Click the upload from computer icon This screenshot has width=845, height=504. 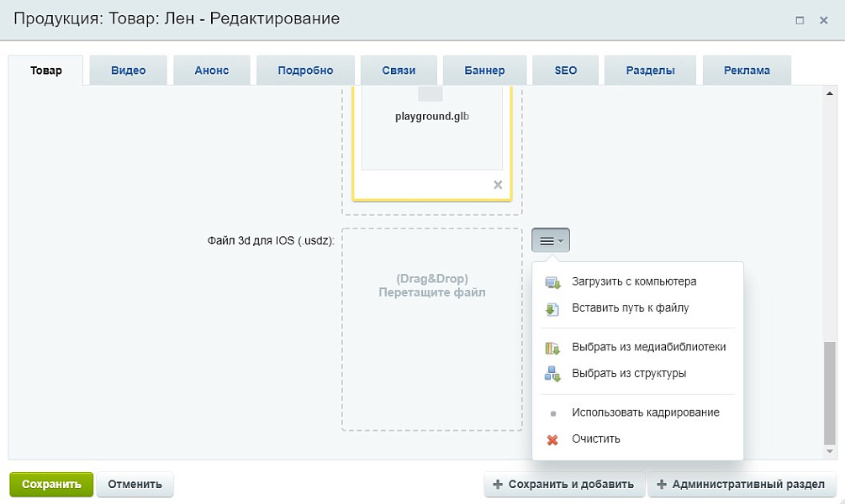click(552, 282)
